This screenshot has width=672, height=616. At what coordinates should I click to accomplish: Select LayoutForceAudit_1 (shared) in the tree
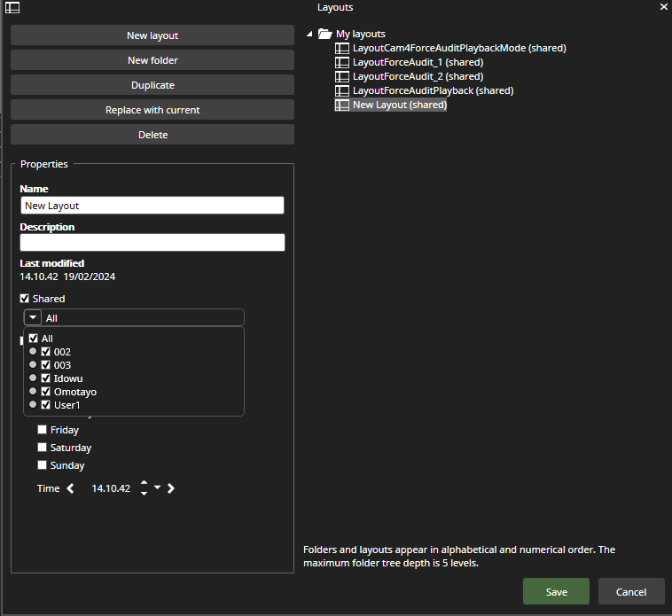coord(417,62)
